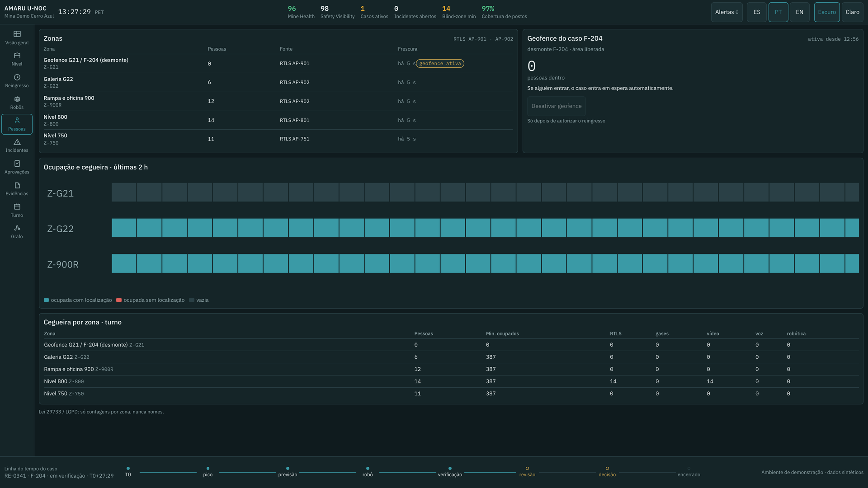Click the geofence ativa badge
This screenshot has height=488, width=868.
(440, 64)
